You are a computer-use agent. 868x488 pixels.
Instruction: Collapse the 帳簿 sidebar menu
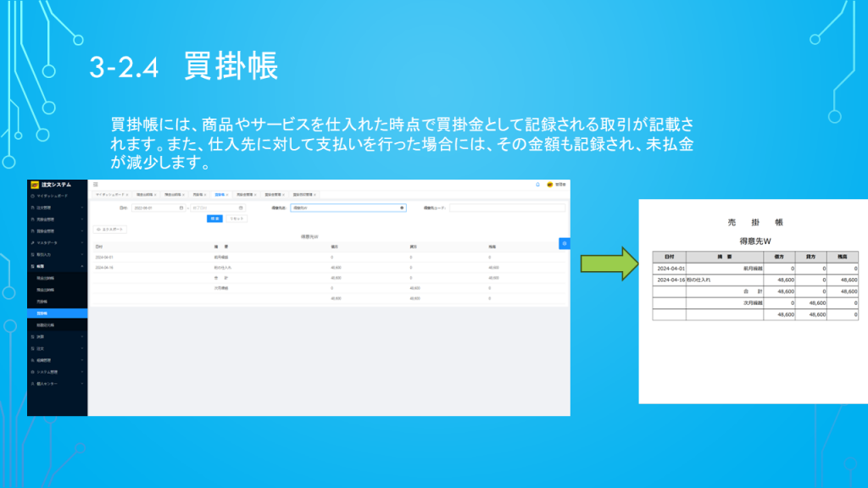(57, 266)
